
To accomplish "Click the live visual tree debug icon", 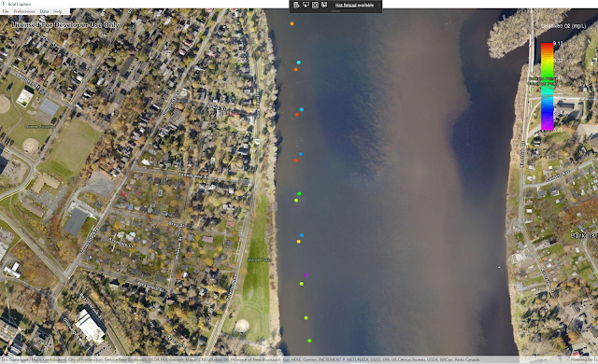I will click(297, 5).
